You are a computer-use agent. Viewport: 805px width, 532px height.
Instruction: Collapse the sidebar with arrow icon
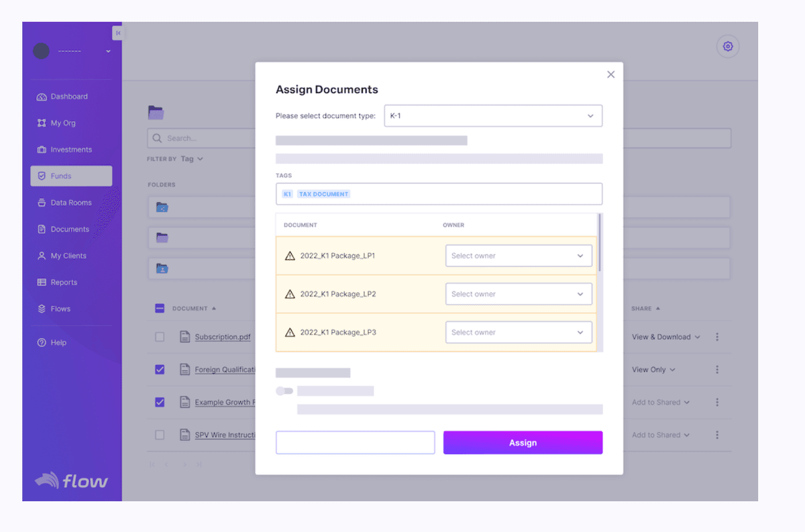[x=117, y=32]
